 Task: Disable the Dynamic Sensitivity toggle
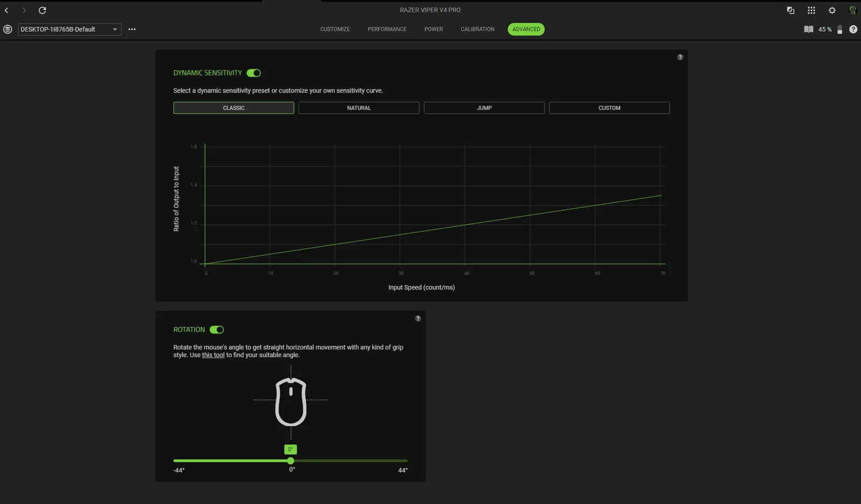point(253,73)
